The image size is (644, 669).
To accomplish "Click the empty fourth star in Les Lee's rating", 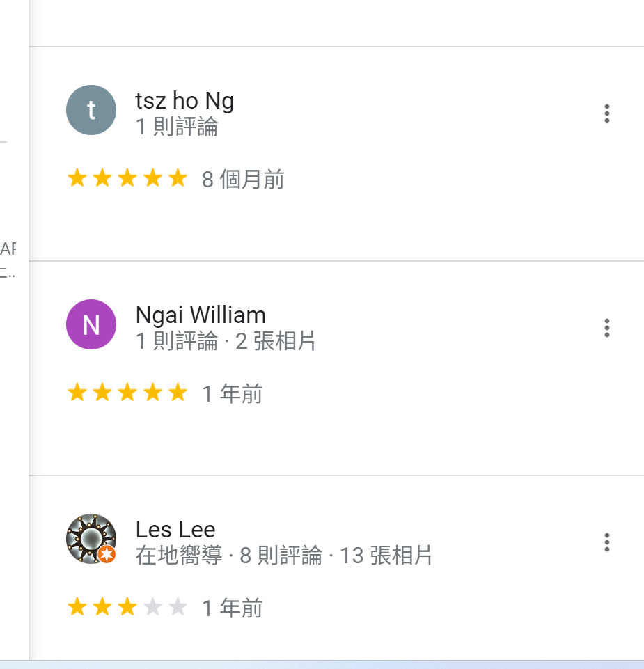I will pyautogui.click(x=152, y=608).
